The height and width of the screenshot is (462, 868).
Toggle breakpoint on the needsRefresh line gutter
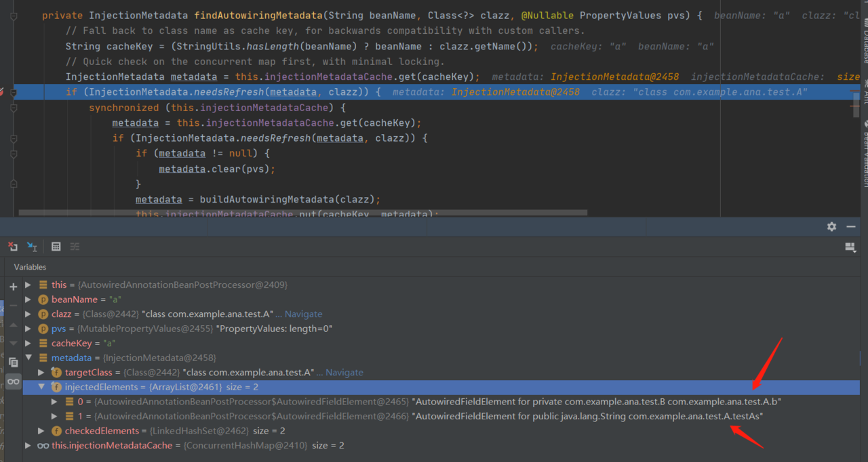click(x=2, y=92)
